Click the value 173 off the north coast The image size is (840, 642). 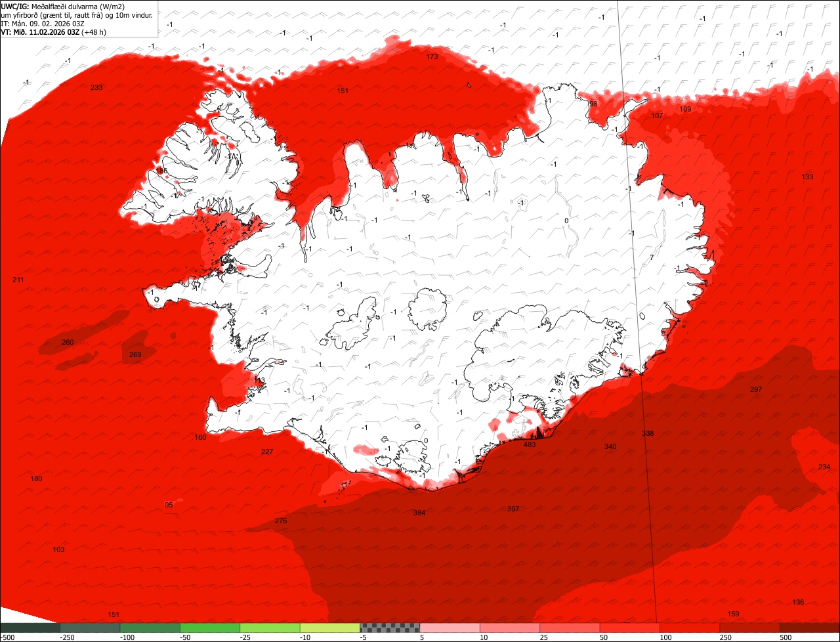(x=432, y=56)
